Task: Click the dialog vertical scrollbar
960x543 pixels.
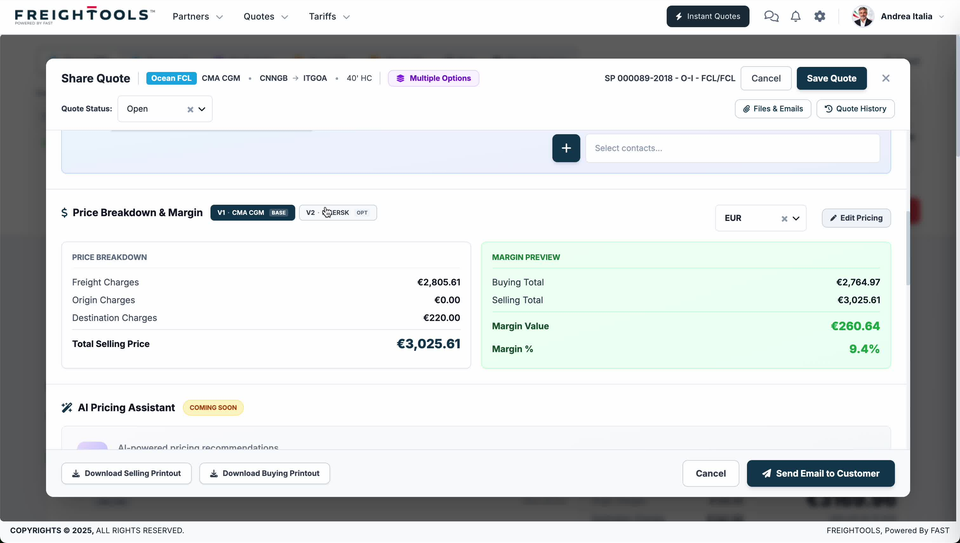Action: pos(907,248)
